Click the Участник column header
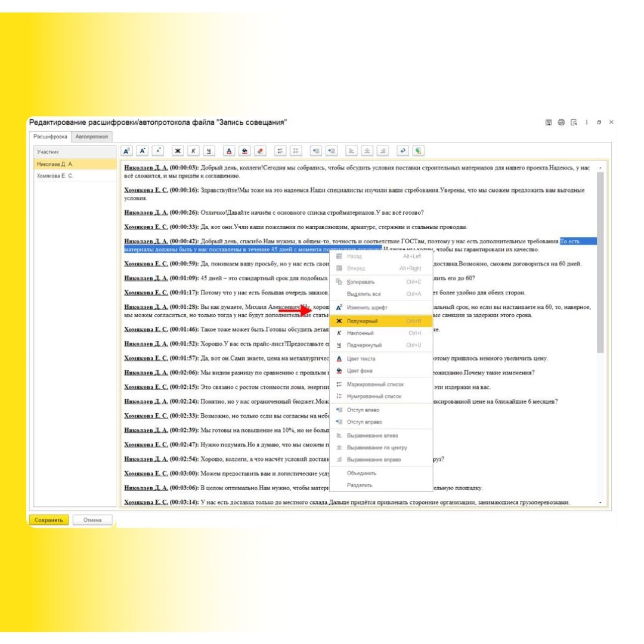Image resolution: width=644 pixels, height=644 pixels. 75,152
